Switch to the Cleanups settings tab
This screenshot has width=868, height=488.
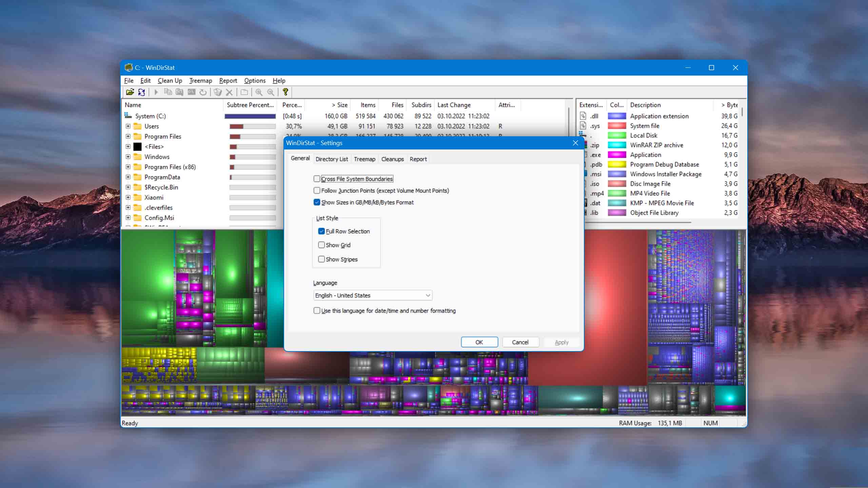click(392, 159)
